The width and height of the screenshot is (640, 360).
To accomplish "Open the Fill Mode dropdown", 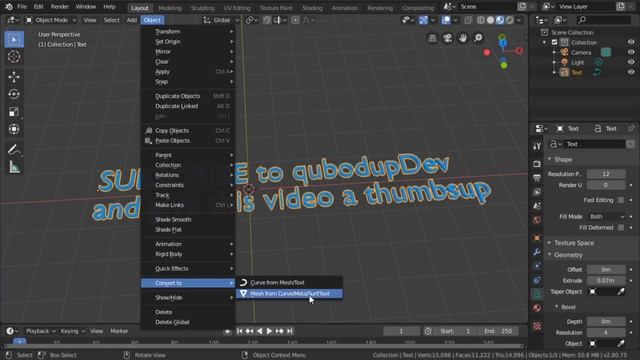I will click(606, 216).
